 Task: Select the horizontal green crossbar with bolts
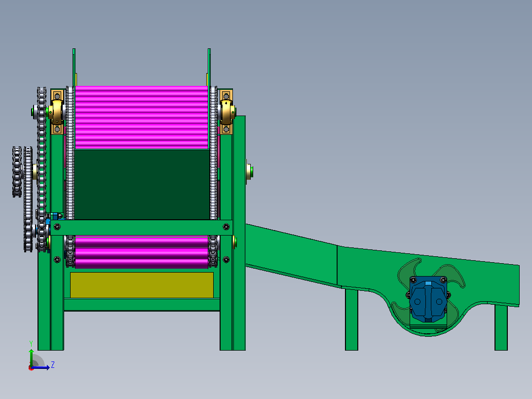pos(142,227)
